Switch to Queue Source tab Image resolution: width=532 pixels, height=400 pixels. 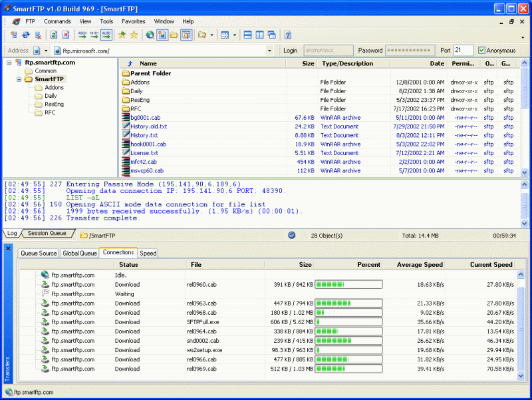pos(39,254)
